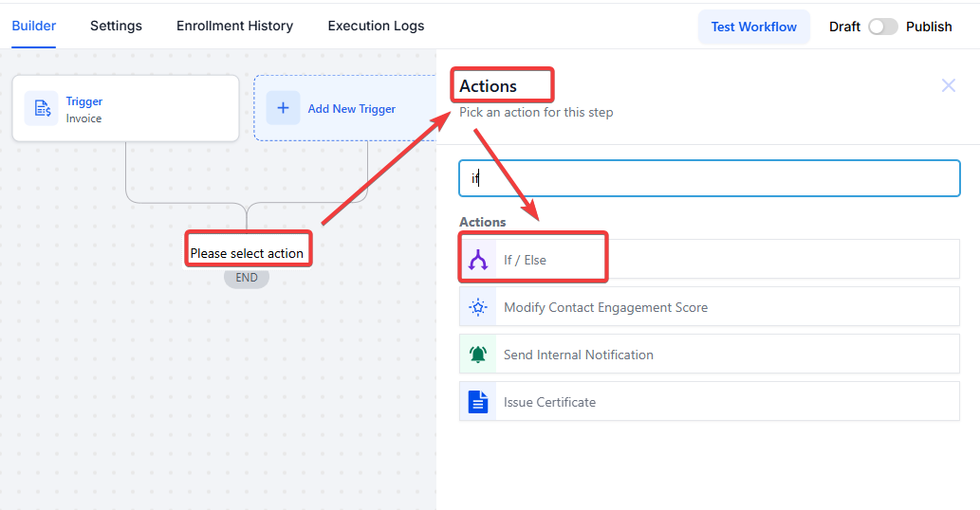Image resolution: width=980 pixels, height=510 pixels.
Task: Click the Invoice trigger document icon
Action: point(41,108)
